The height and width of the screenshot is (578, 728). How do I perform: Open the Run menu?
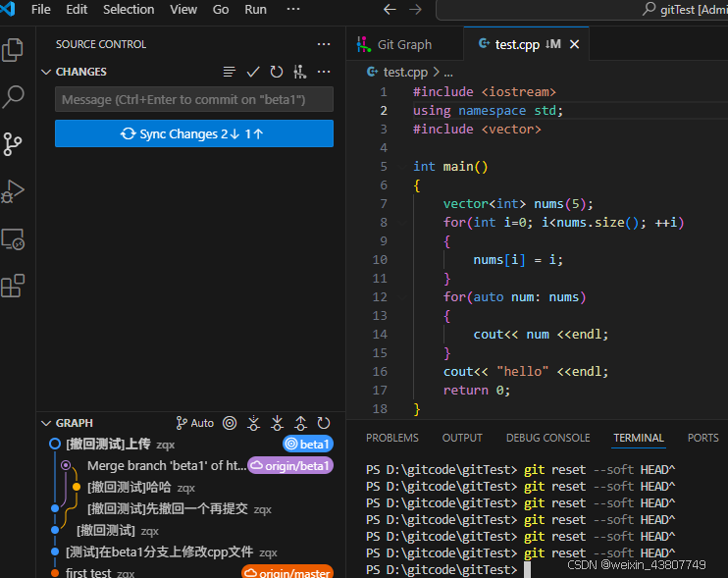click(x=255, y=9)
